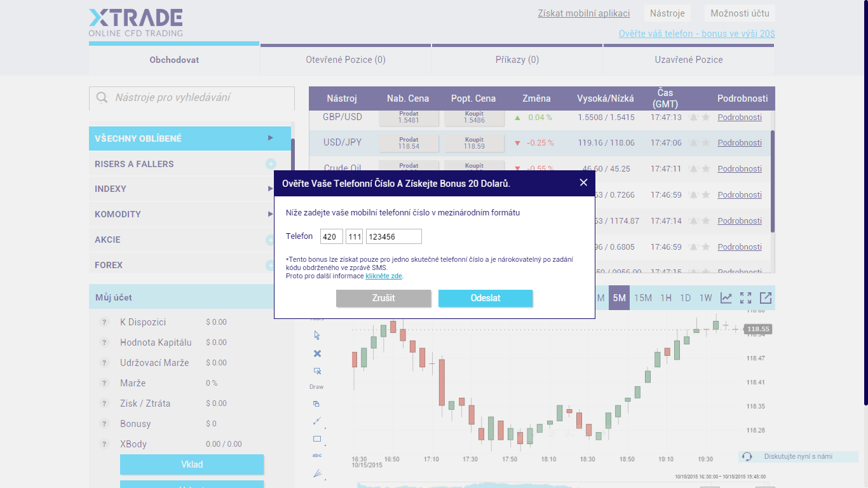The height and width of the screenshot is (488, 868).
Task: Select the abc text annotation tool
Action: coord(317,455)
